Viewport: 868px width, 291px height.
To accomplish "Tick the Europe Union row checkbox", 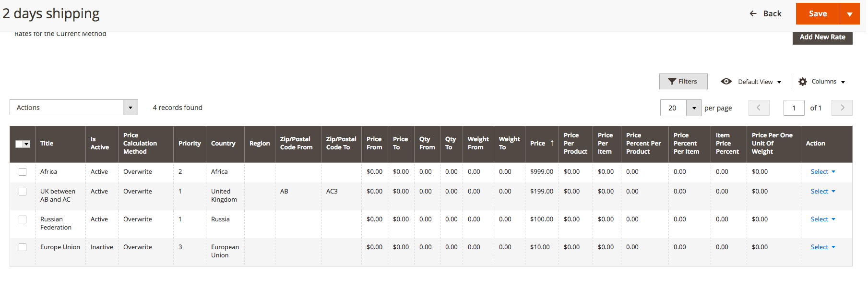I will point(23,247).
